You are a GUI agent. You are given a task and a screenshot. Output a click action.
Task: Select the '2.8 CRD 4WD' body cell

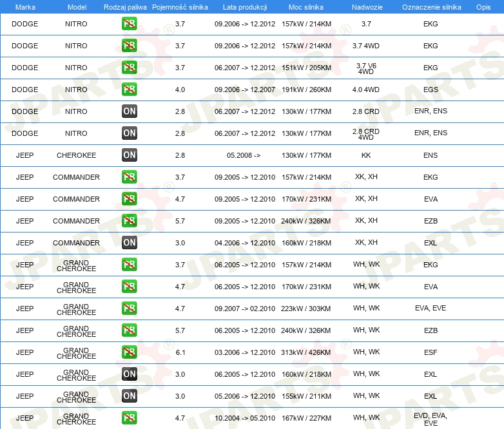point(366,134)
